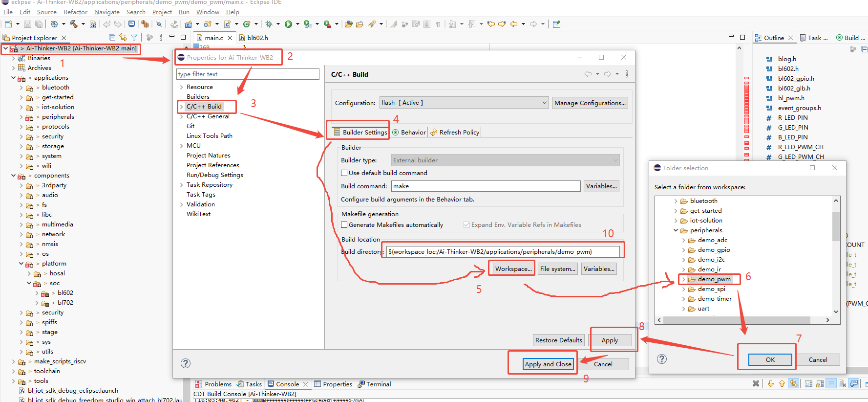Image resolution: width=868 pixels, height=402 pixels.
Task: Collapse the components folder in Project Explorer
Action: [14, 176]
